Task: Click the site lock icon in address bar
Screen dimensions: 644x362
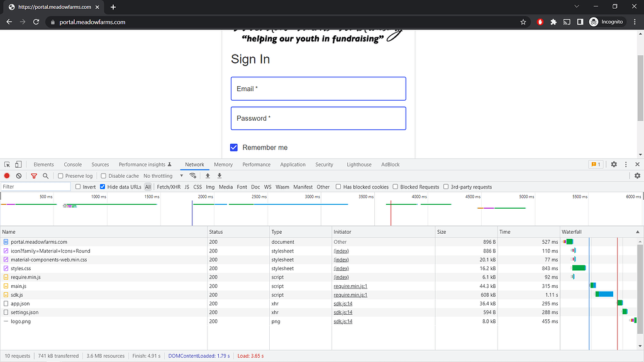Action: click(x=53, y=22)
